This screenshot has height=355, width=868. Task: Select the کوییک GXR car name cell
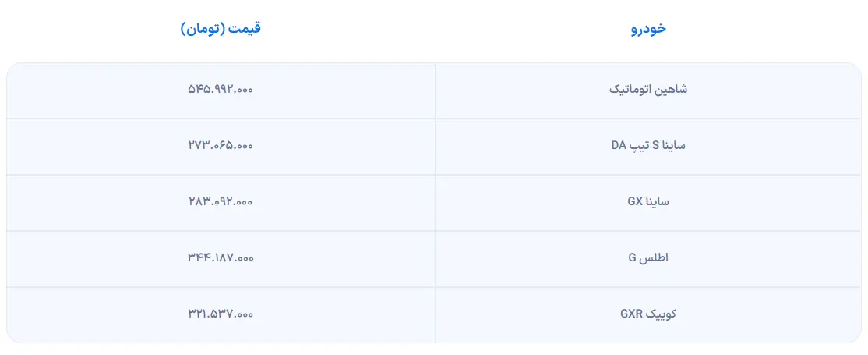click(x=648, y=314)
